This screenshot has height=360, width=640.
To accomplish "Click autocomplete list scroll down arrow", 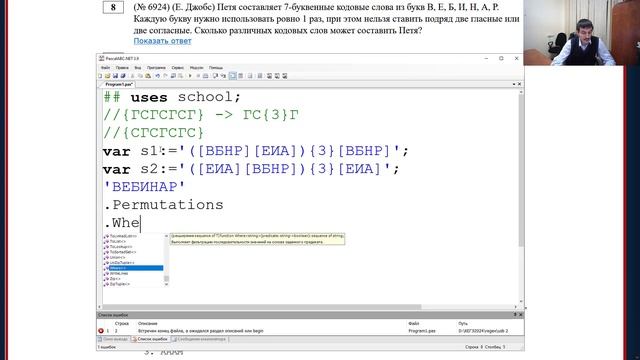I will (166, 284).
